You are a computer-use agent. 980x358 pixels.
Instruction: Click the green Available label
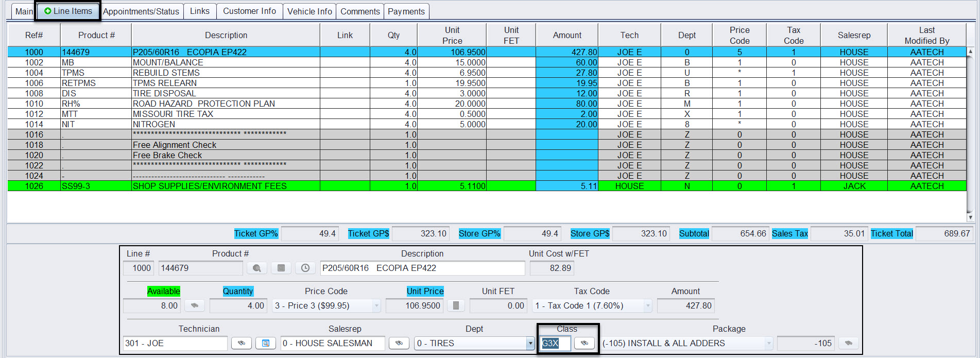[163, 291]
